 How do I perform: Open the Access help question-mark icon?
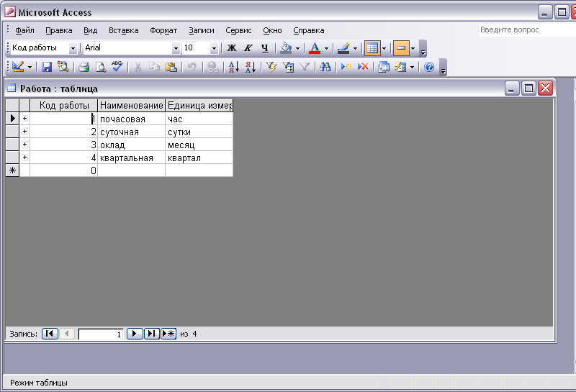[429, 67]
